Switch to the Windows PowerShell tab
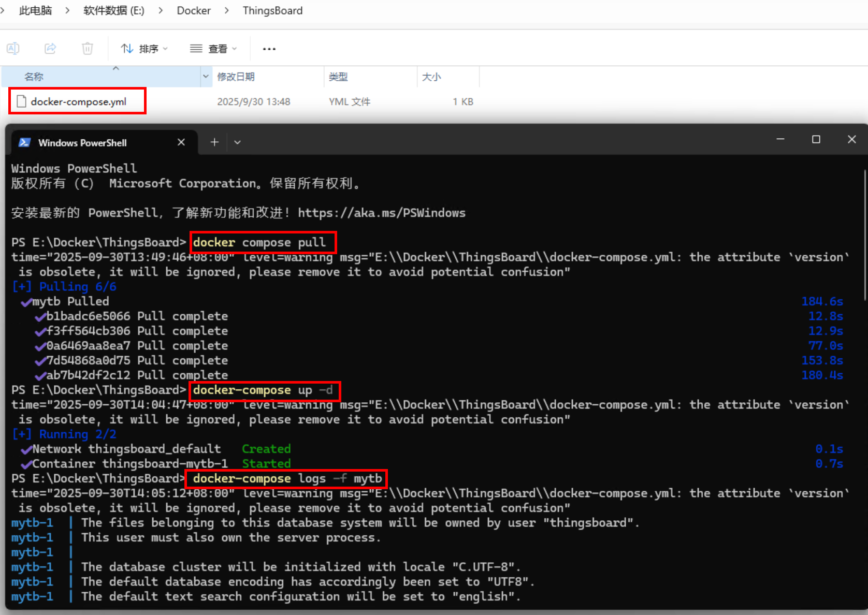Screen dimensions: 868x615 coord(104,142)
